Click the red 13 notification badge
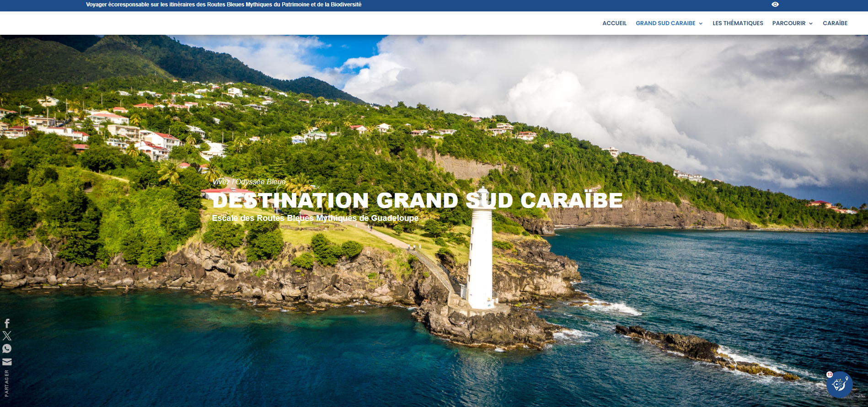Screen dimensions: 868x407 tap(830, 375)
